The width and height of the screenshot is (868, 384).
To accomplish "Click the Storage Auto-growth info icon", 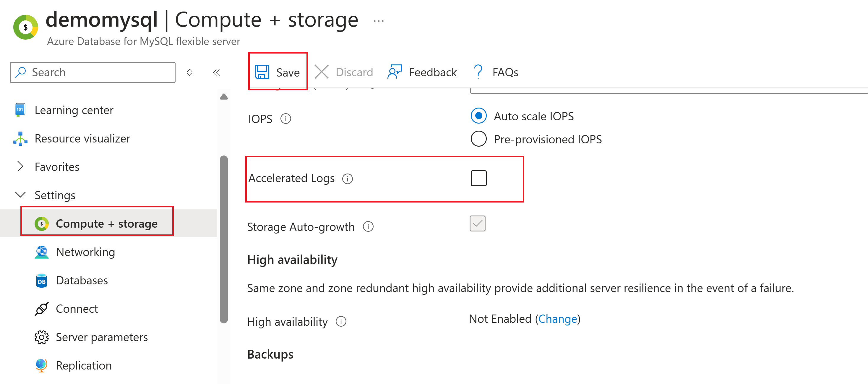I will pyautogui.click(x=368, y=226).
